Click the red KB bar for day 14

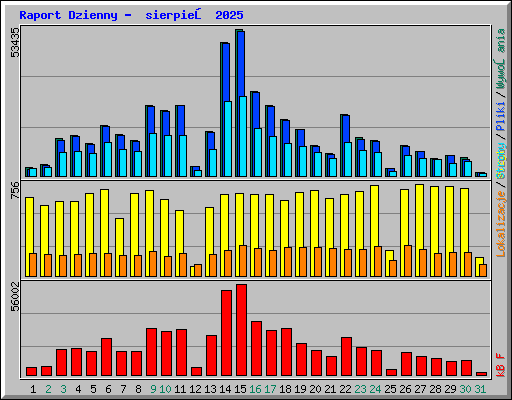coord(226,333)
